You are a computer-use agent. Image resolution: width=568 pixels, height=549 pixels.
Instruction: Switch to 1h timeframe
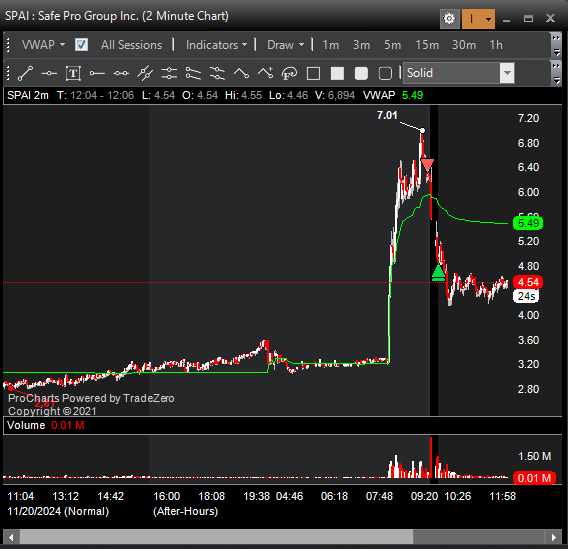point(496,45)
